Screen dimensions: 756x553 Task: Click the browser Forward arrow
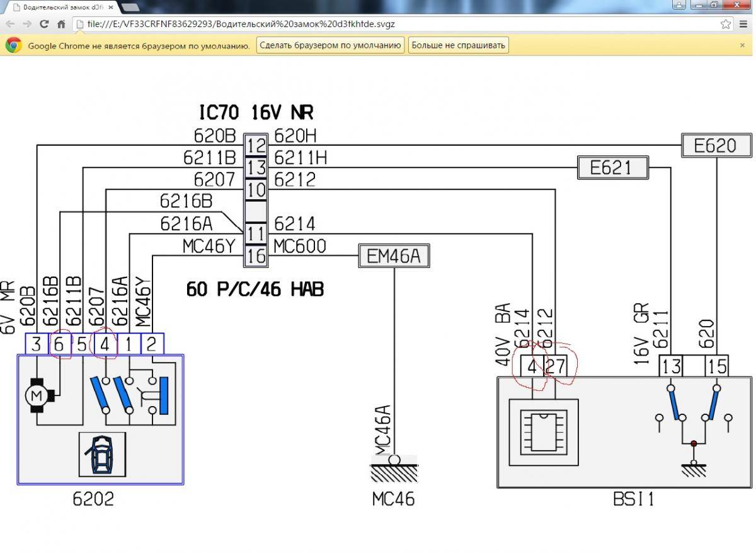pos(27,25)
